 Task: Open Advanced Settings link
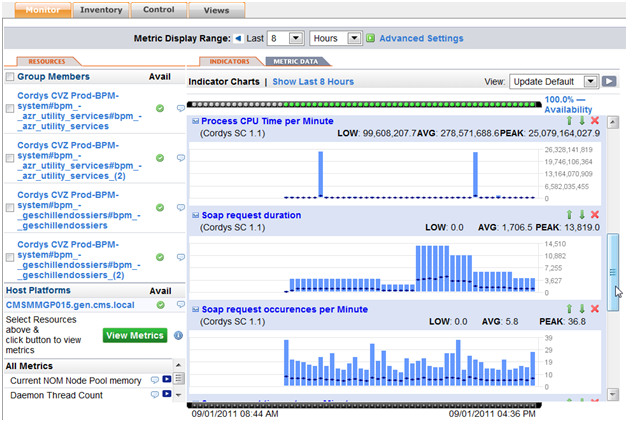[421, 38]
